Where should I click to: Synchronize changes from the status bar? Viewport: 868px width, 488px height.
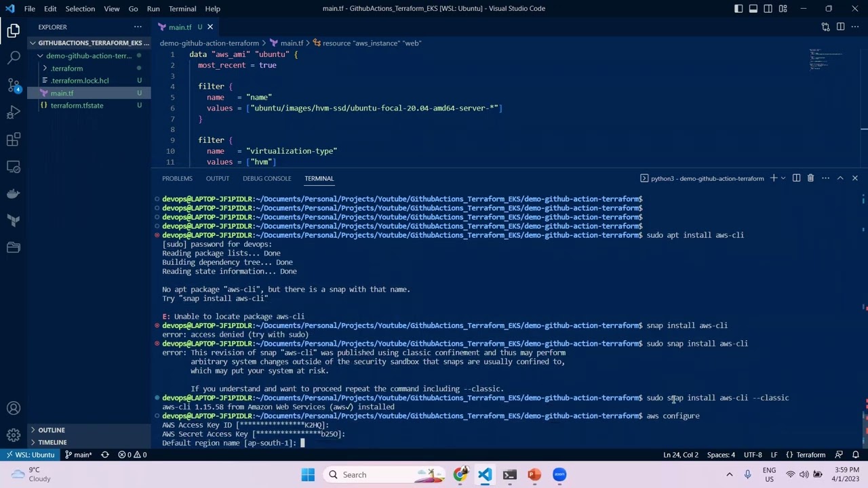click(x=105, y=455)
